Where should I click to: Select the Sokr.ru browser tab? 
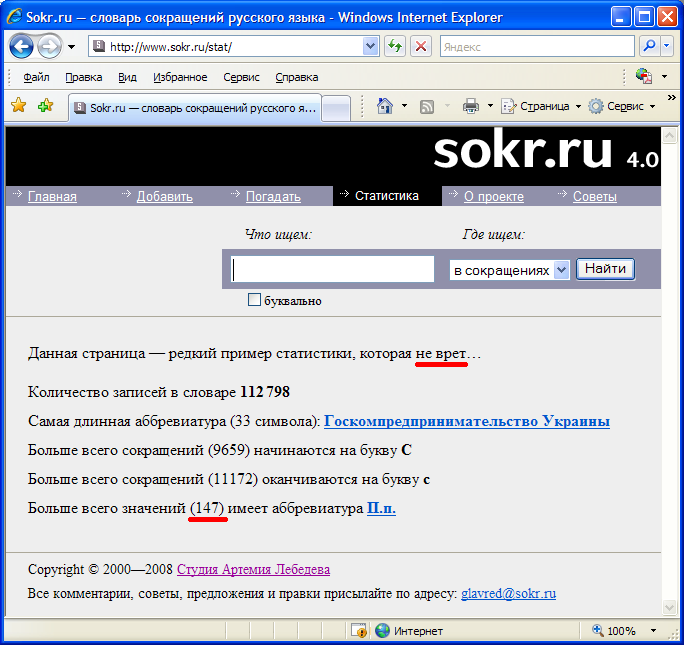click(195, 108)
